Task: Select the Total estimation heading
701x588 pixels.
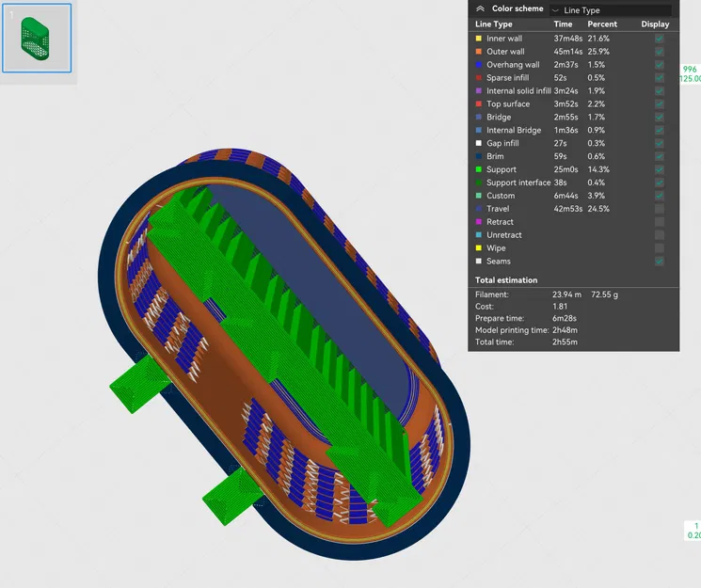Action: (506, 280)
